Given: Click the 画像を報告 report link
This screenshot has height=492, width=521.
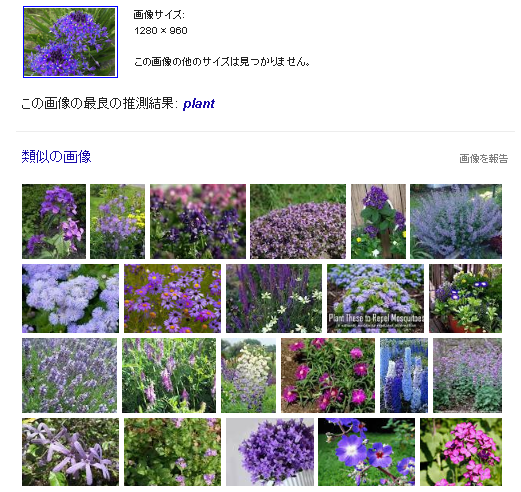Looking at the screenshot, I should (483, 159).
